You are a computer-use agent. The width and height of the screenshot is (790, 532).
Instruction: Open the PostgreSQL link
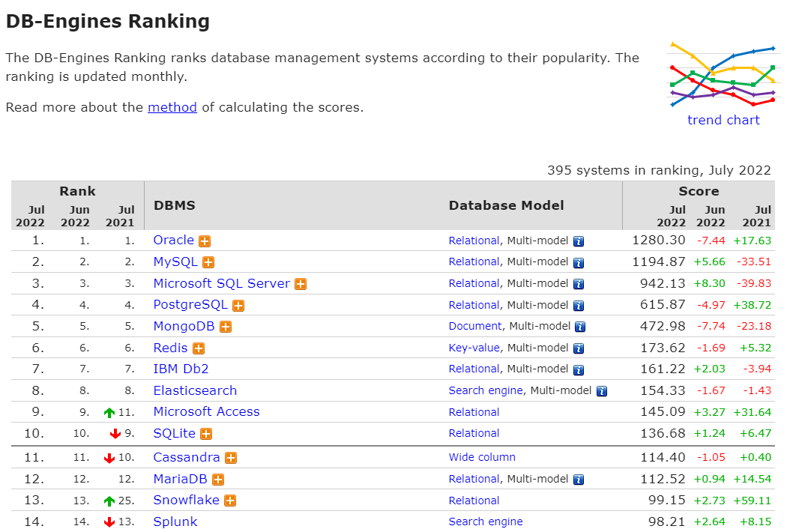tap(190, 305)
